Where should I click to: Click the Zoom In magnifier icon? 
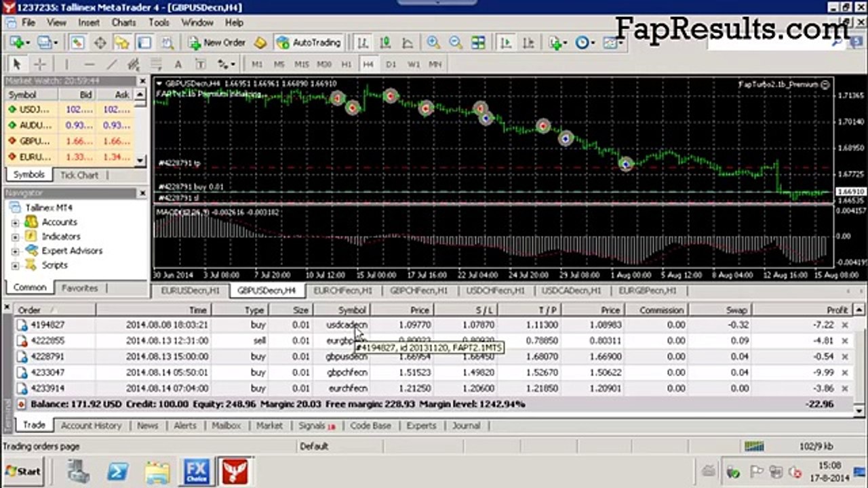coord(433,43)
